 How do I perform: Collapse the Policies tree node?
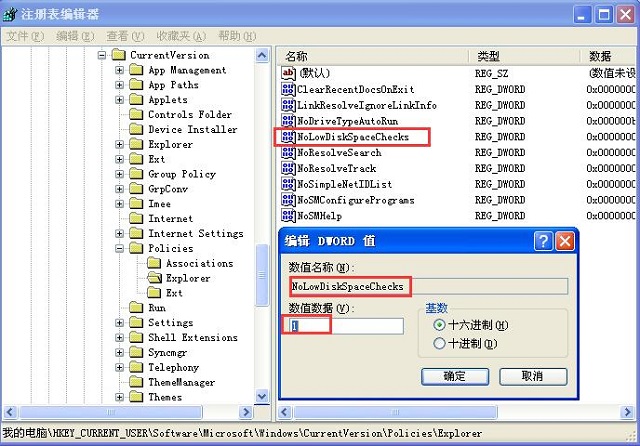[x=120, y=249]
